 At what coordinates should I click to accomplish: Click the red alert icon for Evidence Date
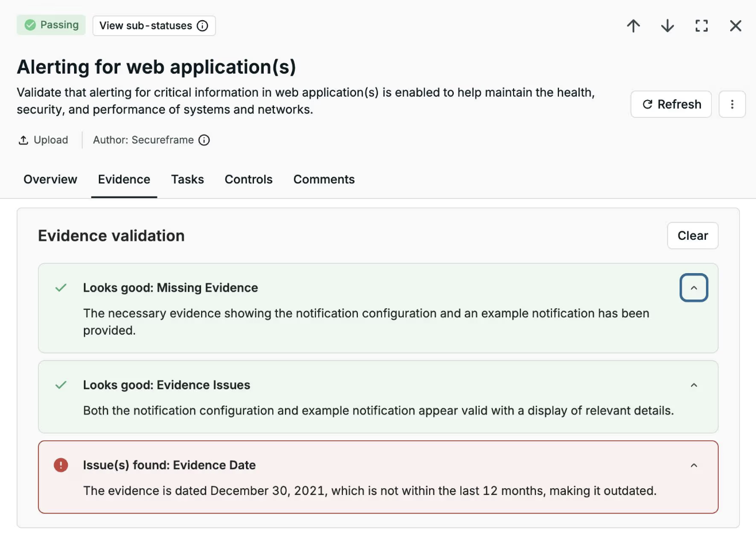pos(61,465)
